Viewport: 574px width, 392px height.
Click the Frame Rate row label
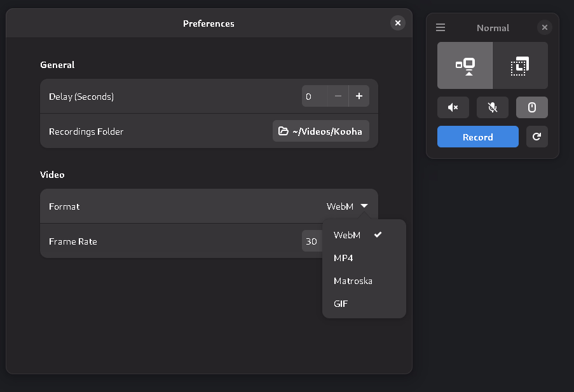[x=73, y=241]
